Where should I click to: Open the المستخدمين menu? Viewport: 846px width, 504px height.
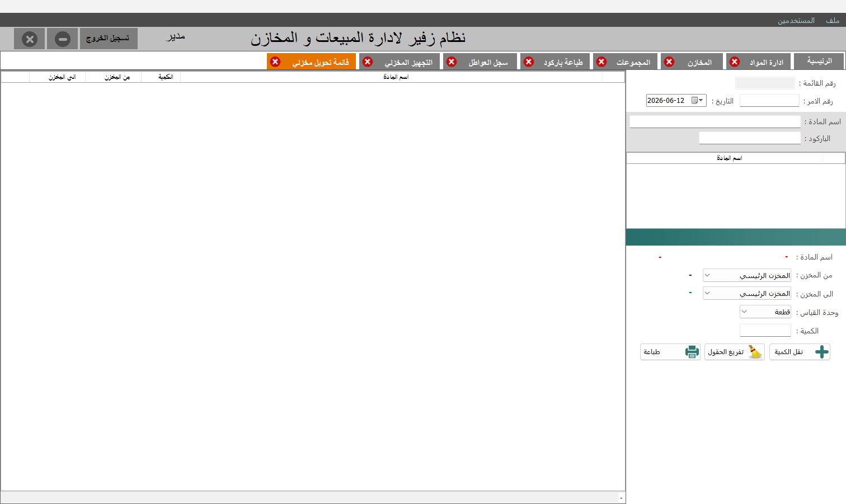point(796,21)
